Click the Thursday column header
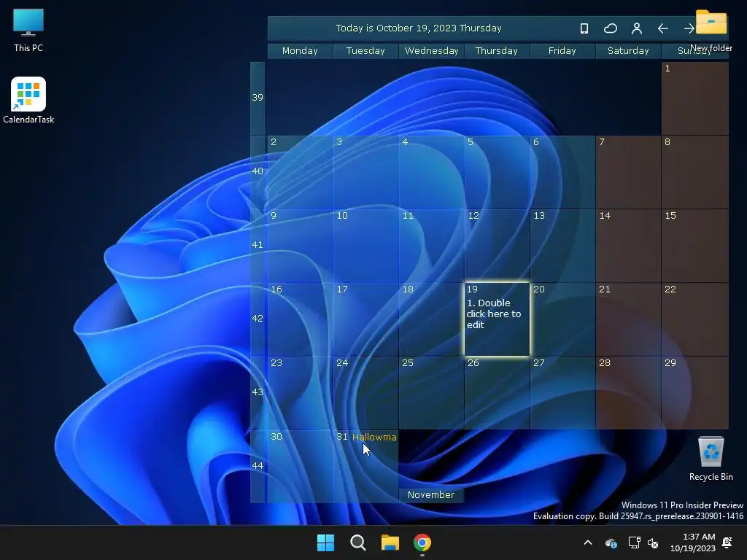Image resolution: width=747 pixels, height=560 pixels. [x=496, y=51]
